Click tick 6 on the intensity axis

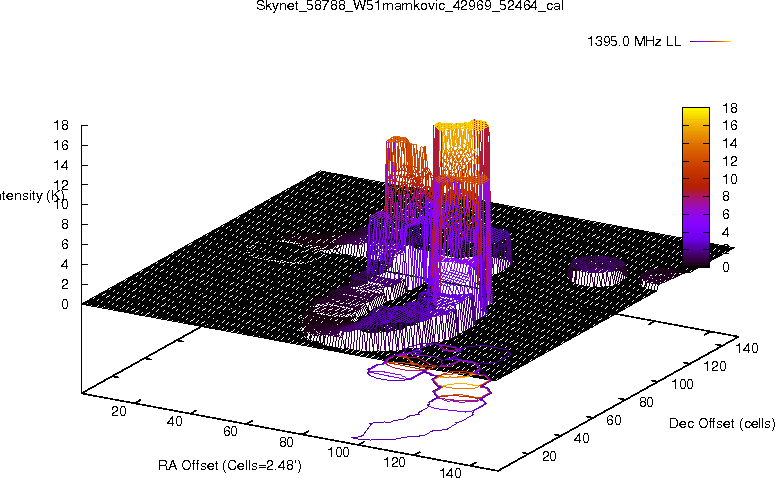(x=65, y=245)
